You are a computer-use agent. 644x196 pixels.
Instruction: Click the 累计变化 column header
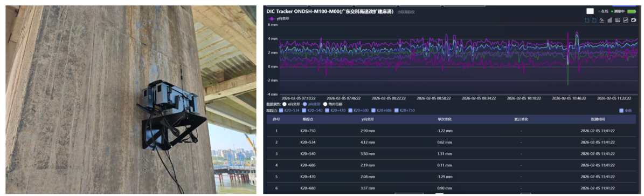[x=521, y=119]
